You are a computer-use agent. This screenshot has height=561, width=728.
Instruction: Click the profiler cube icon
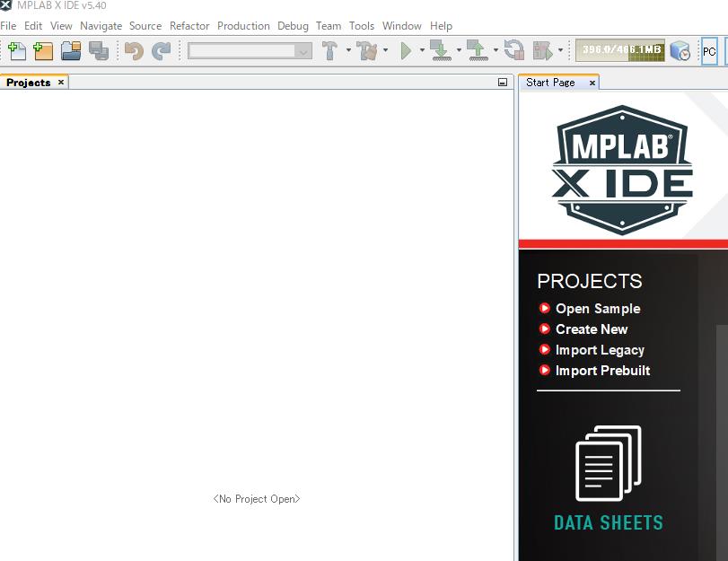click(680, 50)
